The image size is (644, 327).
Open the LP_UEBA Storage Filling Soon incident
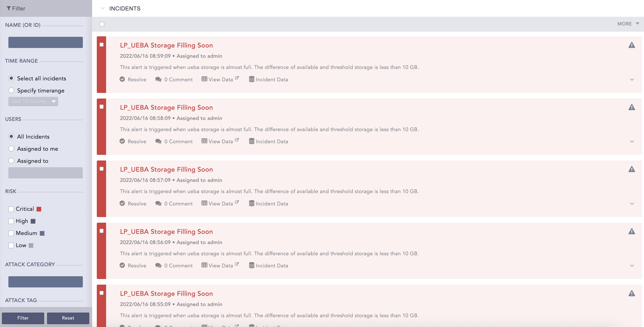tap(166, 45)
